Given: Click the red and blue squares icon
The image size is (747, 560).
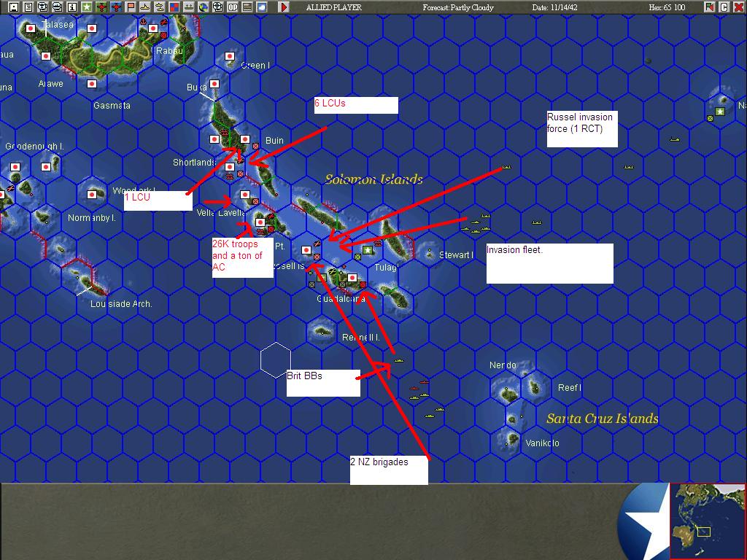Looking at the screenshot, I should 174,7.
